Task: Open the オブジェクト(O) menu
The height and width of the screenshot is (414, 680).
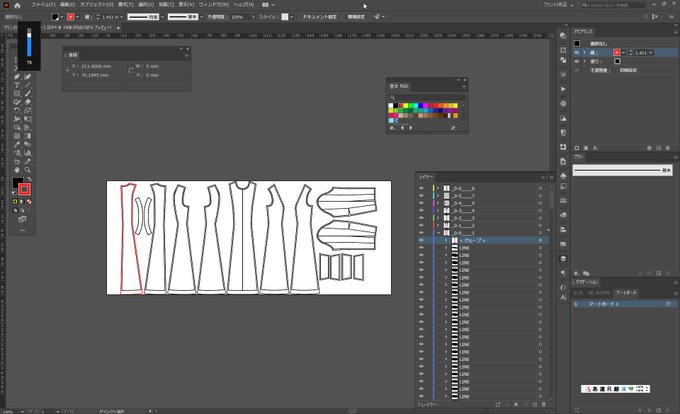Action: (96, 5)
